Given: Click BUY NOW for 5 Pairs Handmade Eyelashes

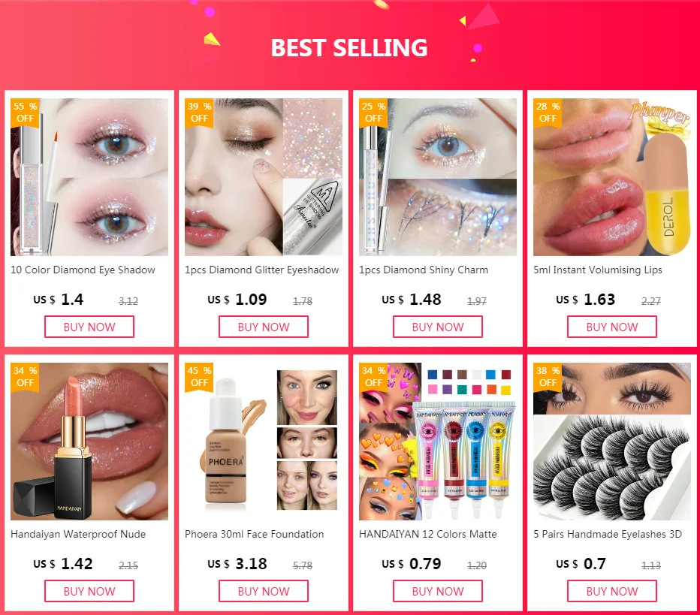Looking at the screenshot, I should 612,591.
